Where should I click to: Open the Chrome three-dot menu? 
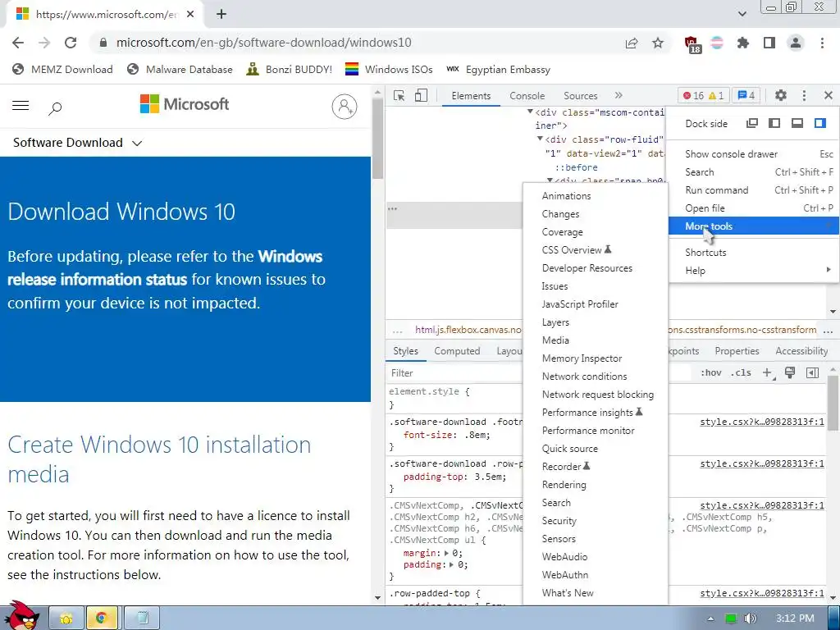tap(822, 43)
